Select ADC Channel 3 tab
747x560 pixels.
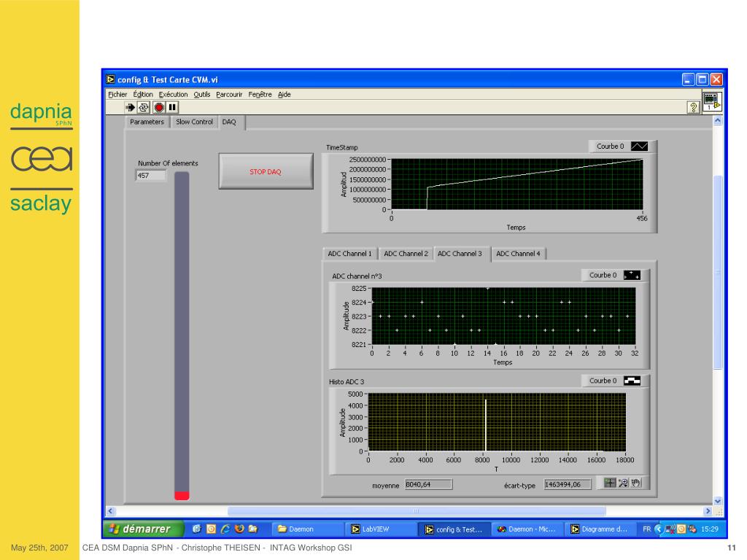click(462, 254)
